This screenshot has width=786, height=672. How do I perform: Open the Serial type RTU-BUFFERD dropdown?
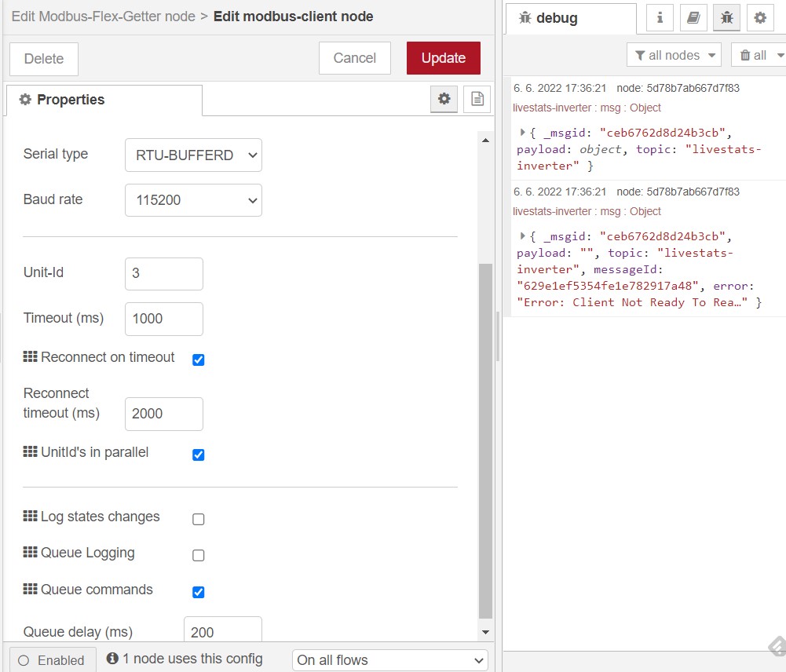193,155
